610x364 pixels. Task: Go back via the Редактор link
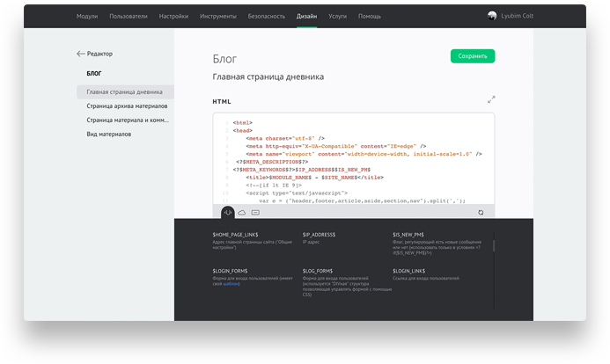[99, 54]
